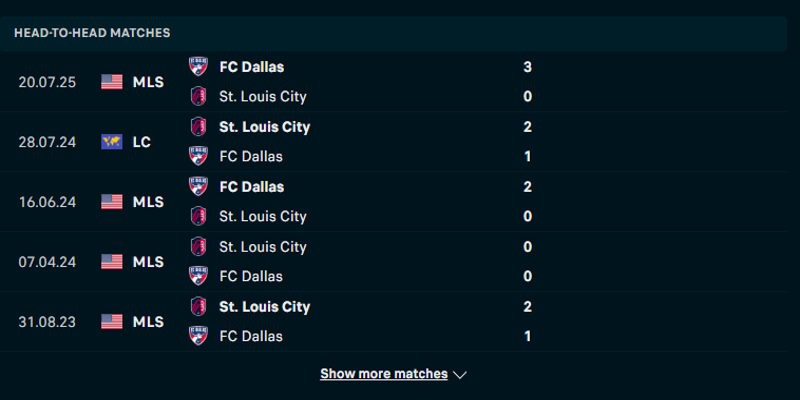Click FC Dallas logo in 16.06.24 match
The width and height of the screenshot is (800, 400).
(198, 187)
